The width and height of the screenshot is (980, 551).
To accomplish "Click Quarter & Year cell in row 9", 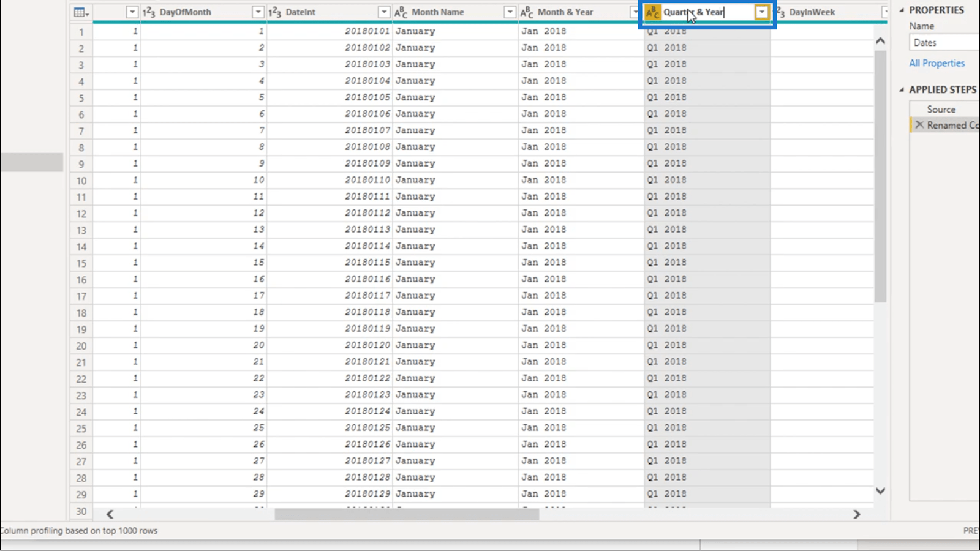I will point(707,163).
